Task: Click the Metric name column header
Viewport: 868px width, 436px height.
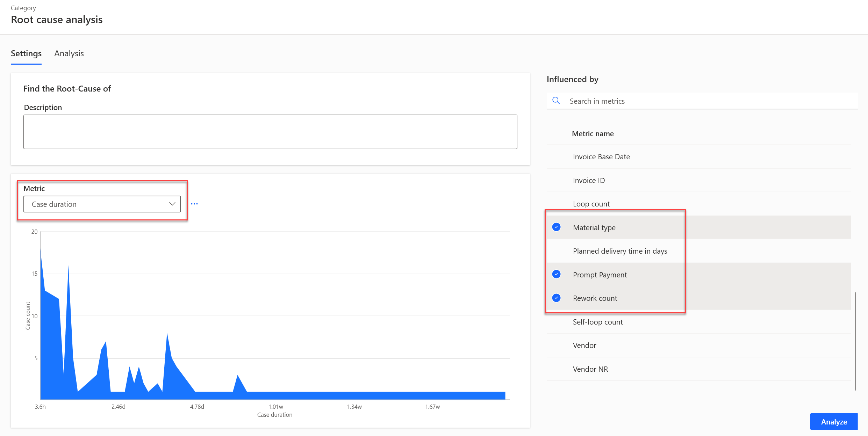Action: (x=593, y=133)
